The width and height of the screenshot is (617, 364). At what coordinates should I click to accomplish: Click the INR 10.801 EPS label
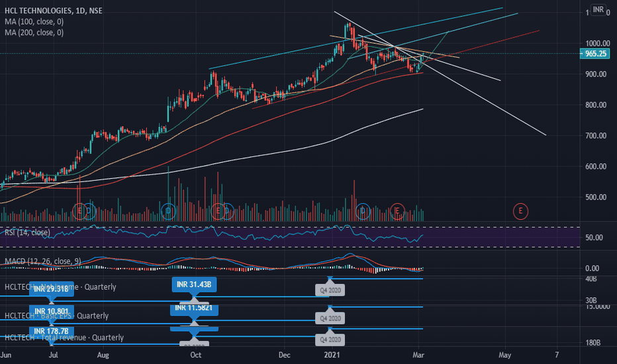[51, 312]
